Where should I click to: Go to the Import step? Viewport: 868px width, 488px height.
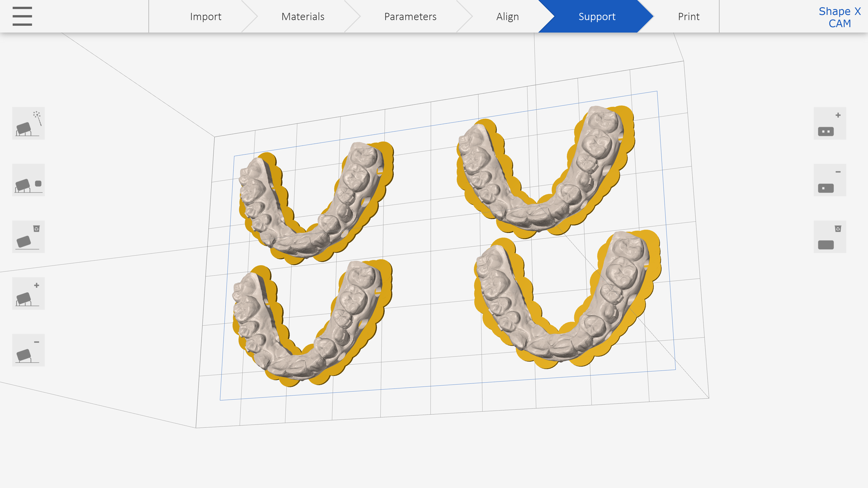click(205, 17)
